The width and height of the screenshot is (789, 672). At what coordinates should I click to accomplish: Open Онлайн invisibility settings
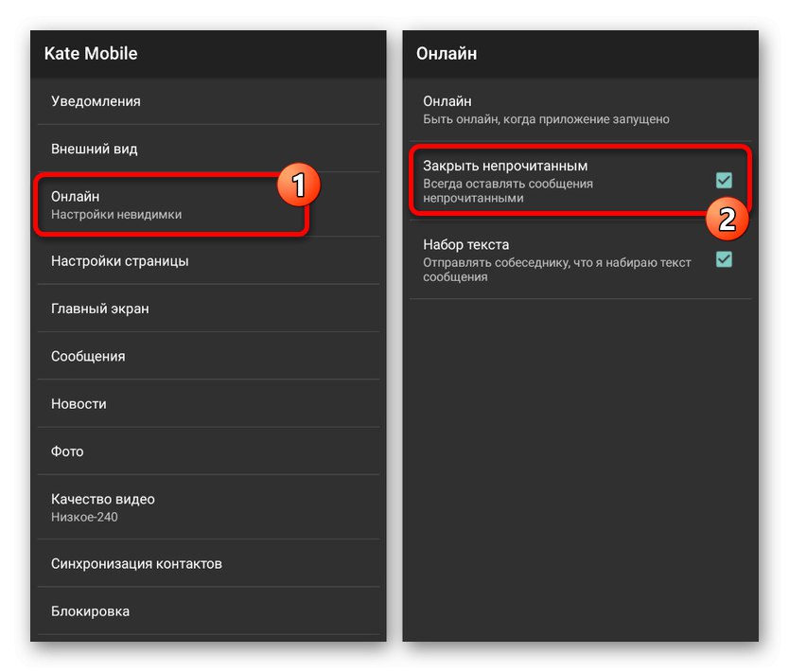170,204
